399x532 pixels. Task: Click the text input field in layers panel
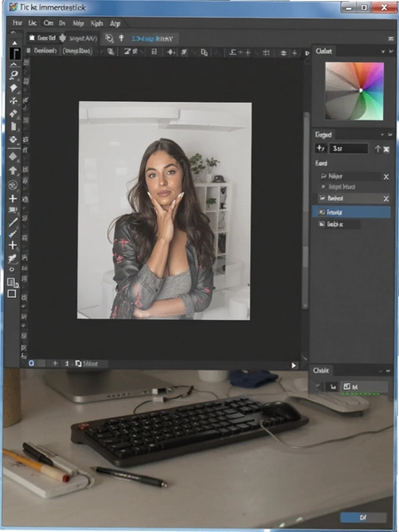[348, 148]
